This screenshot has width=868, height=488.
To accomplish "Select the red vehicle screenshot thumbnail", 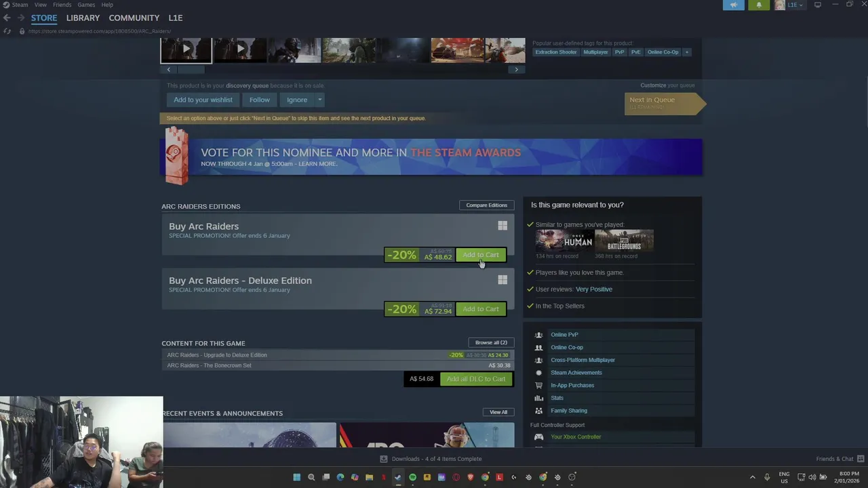I will (x=457, y=50).
